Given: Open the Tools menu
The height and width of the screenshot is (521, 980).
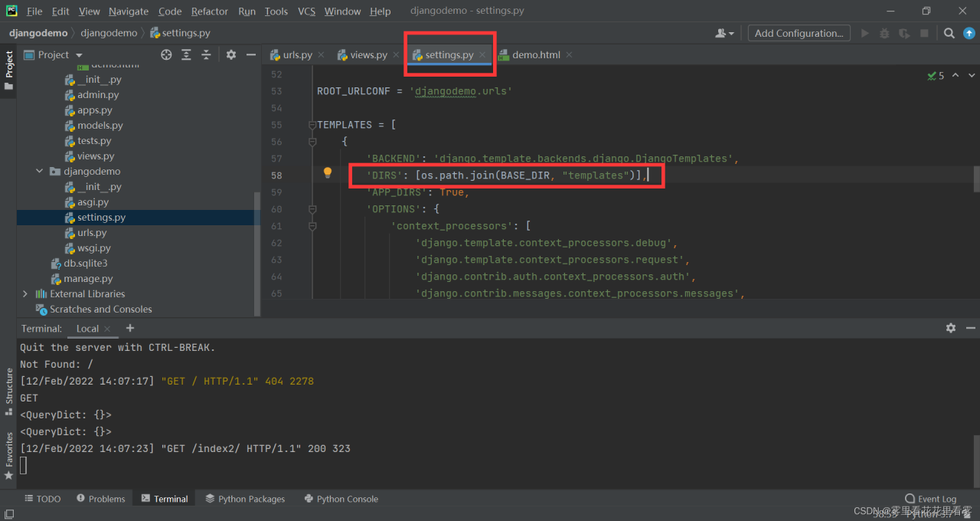Looking at the screenshot, I should point(276,11).
